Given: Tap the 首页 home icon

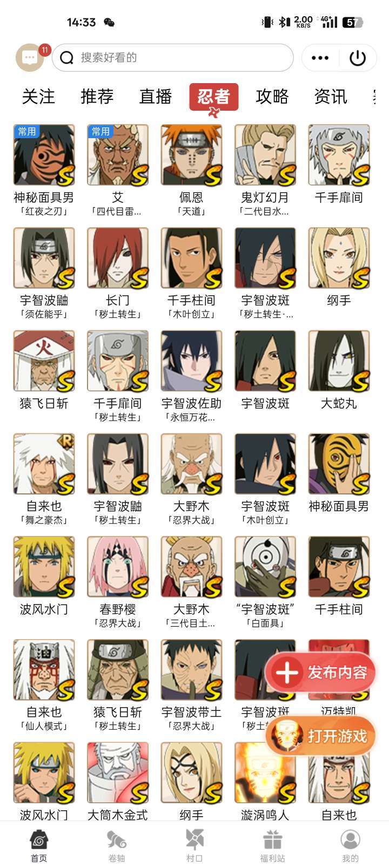Looking at the screenshot, I should coord(39,846).
